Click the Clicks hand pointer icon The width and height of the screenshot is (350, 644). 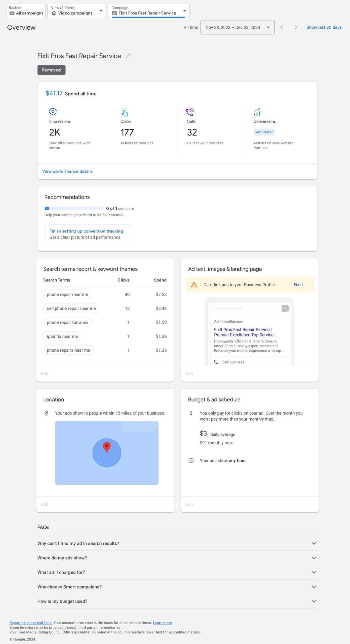124,112
